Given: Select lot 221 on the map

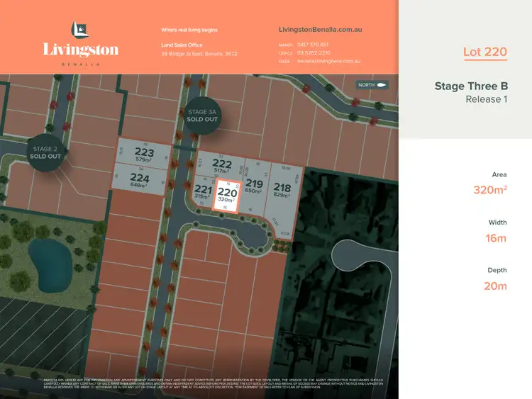Looking at the screenshot, I should coord(203,191).
